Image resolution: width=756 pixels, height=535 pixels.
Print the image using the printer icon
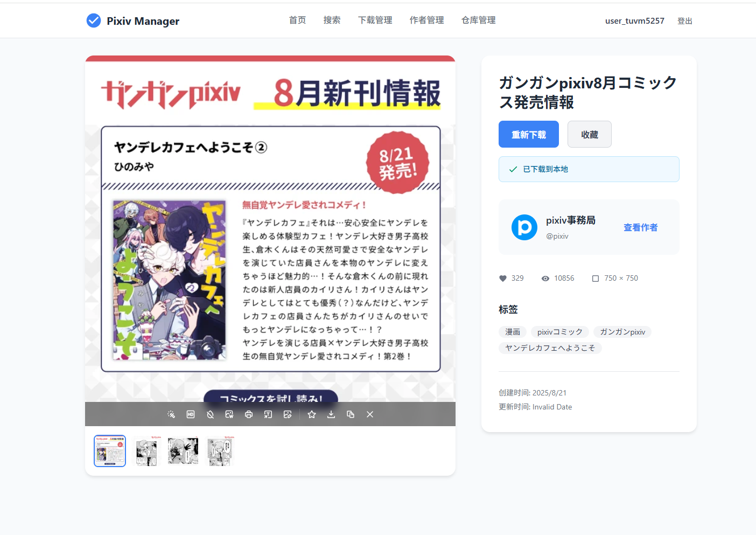[249, 414]
